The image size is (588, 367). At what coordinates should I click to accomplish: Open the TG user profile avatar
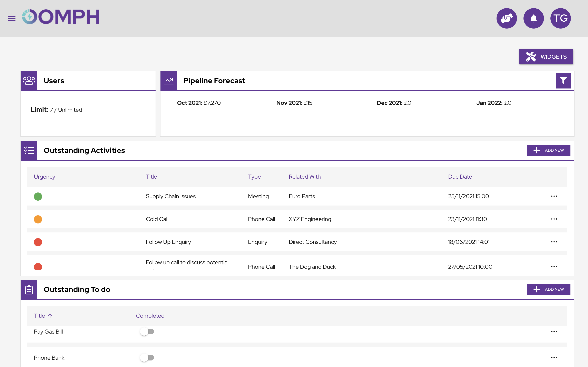(x=560, y=18)
